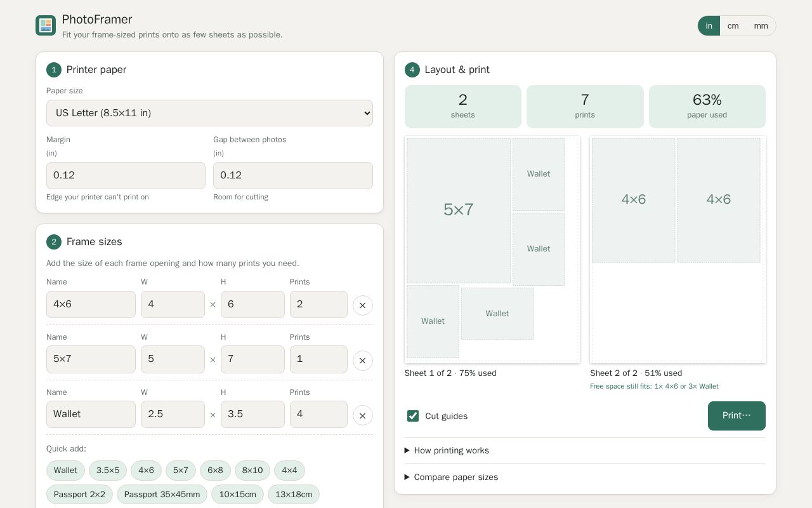This screenshot has height=508, width=812.
Task: Quick add a 5×7 frame
Action: 181,471
